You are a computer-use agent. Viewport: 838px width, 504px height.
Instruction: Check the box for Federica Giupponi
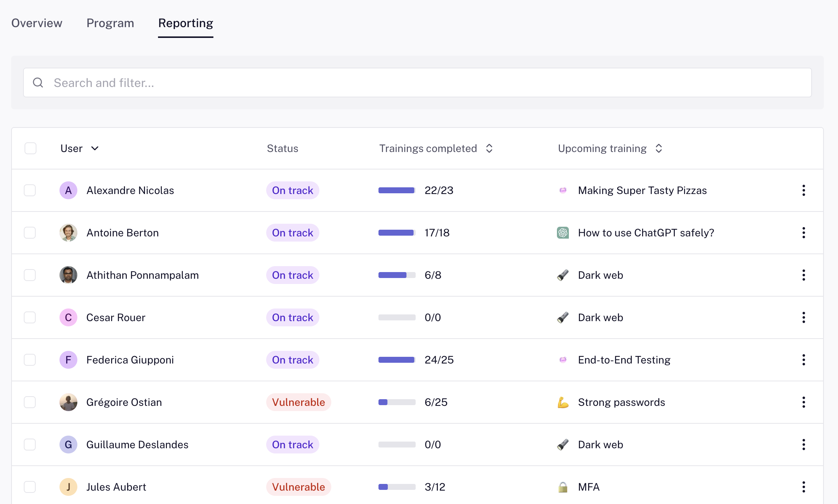[x=30, y=360]
